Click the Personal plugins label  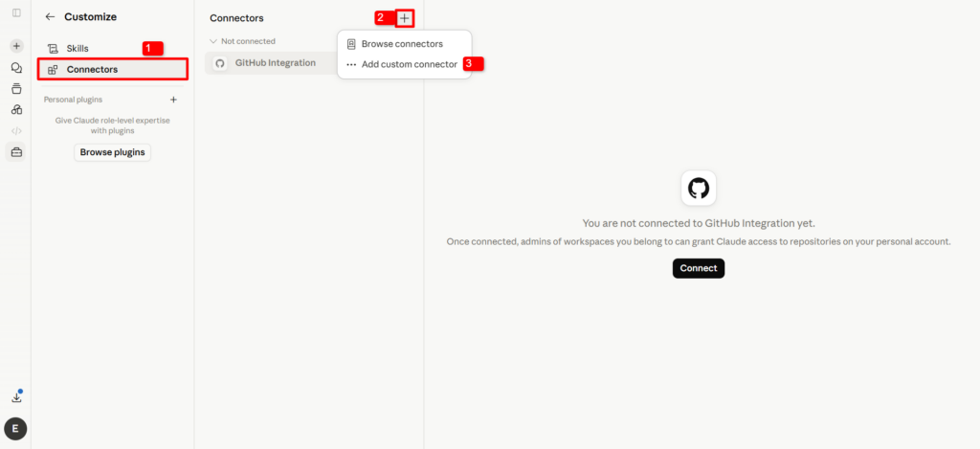(73, 100)
